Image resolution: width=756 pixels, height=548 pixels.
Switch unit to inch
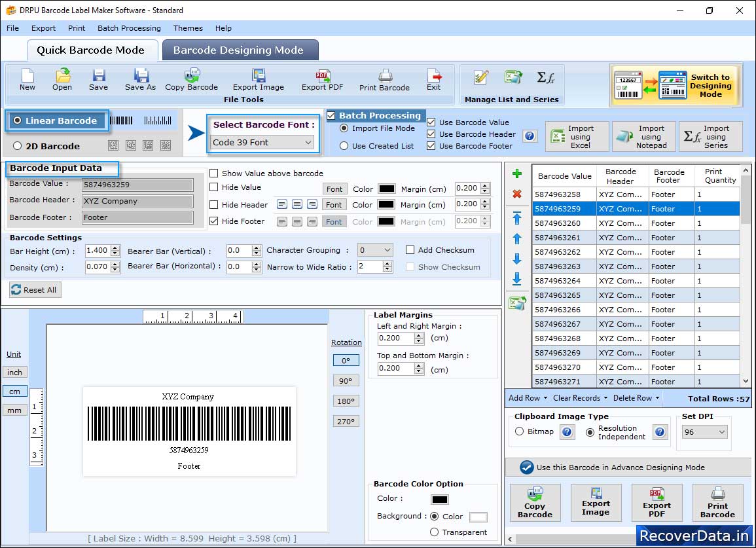[14, 373]
